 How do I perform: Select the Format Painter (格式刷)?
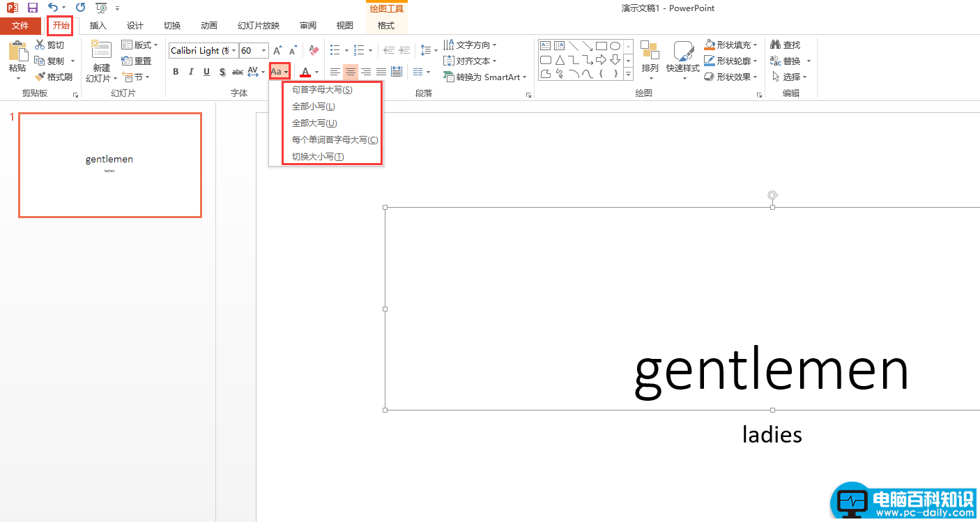(x=54, y=77)
